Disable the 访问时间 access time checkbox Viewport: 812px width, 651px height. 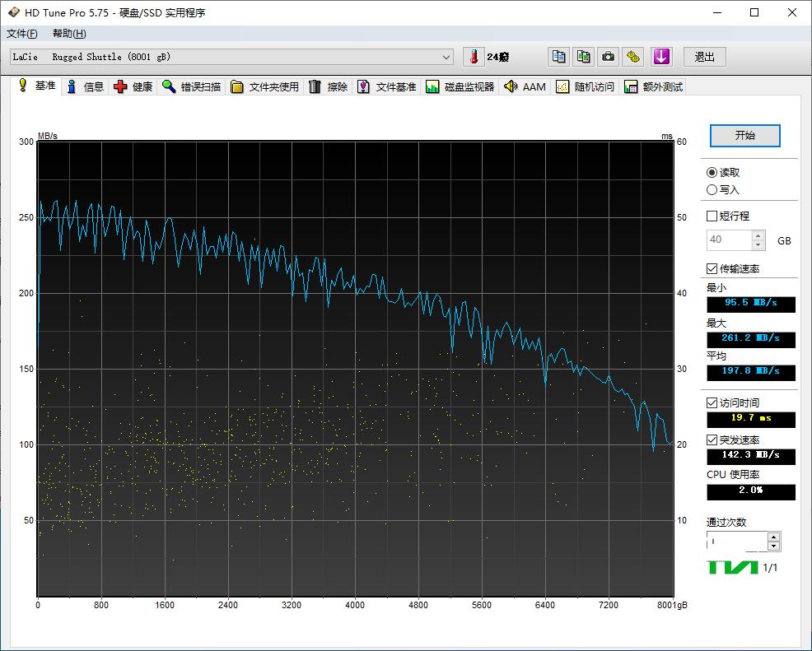point(712,403)
